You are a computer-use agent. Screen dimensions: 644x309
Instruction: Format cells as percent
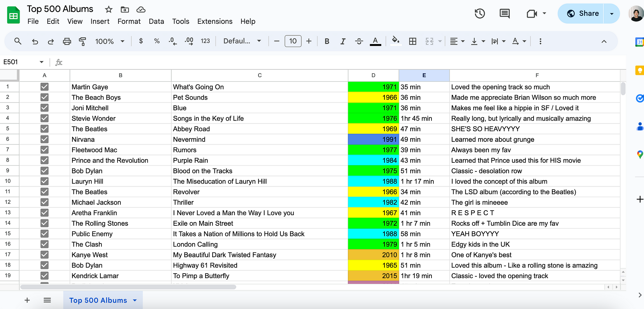coord(157,41)
